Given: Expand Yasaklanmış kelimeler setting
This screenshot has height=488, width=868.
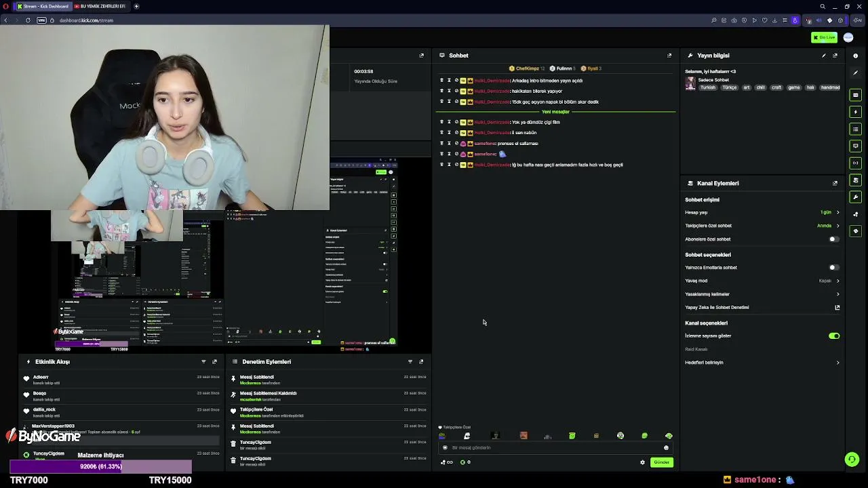Looking at the screenshot, I should tap(762, 294).
